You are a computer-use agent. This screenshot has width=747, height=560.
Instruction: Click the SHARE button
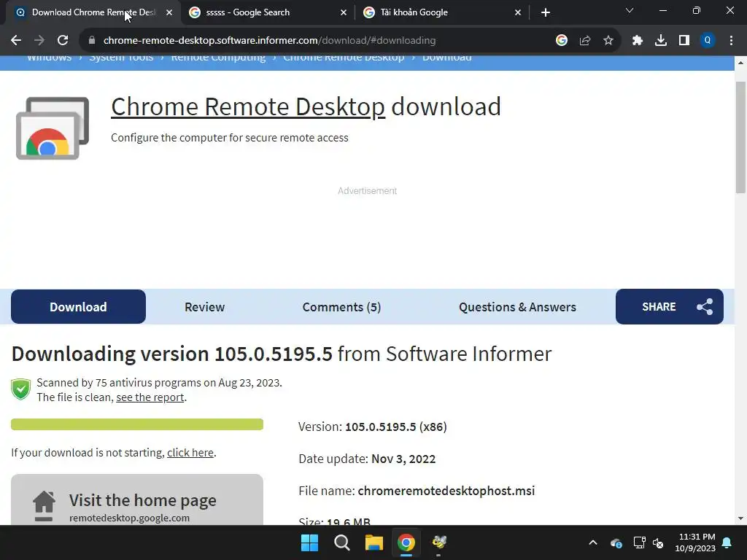(670, 307)
